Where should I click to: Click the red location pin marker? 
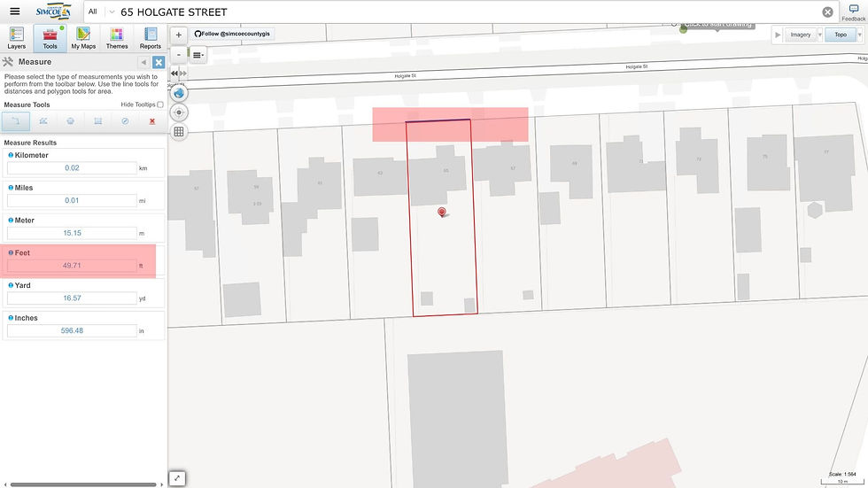(x=442, y=212)
